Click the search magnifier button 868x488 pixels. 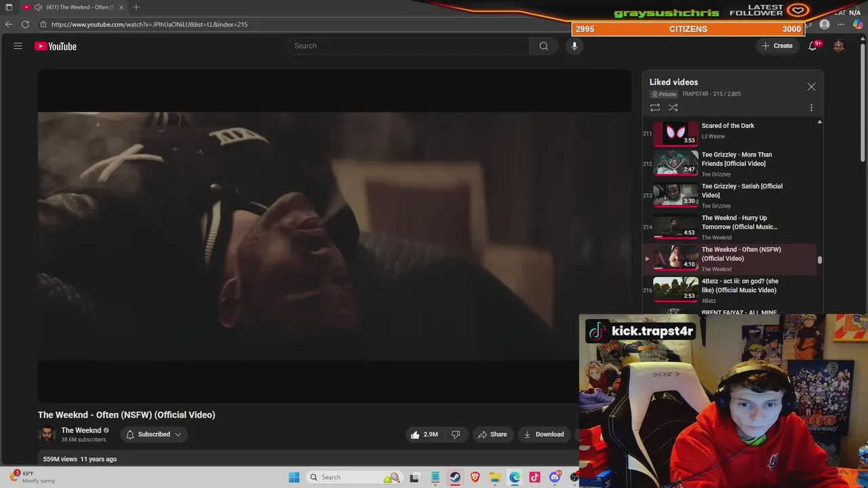(543, 46)
